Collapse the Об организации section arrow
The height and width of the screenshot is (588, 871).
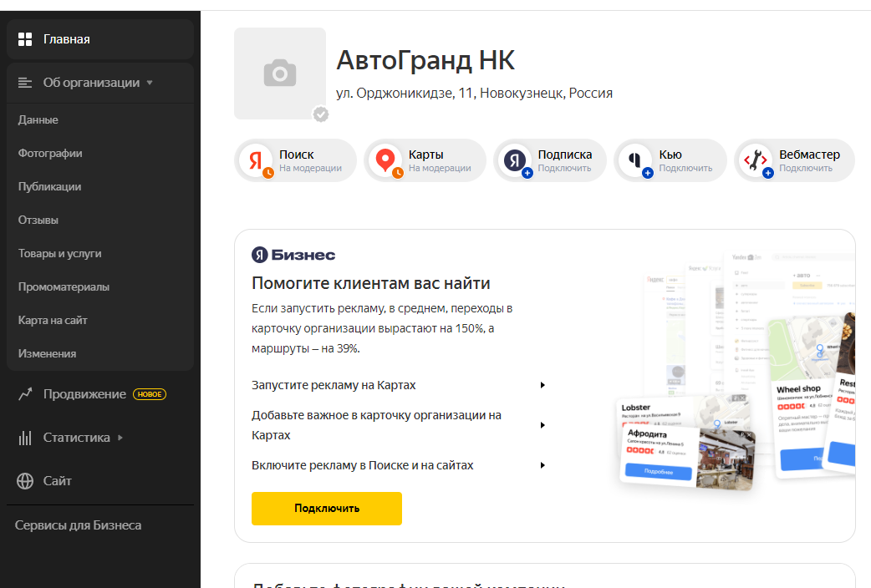pyautogui.click(x=150, y=83)
